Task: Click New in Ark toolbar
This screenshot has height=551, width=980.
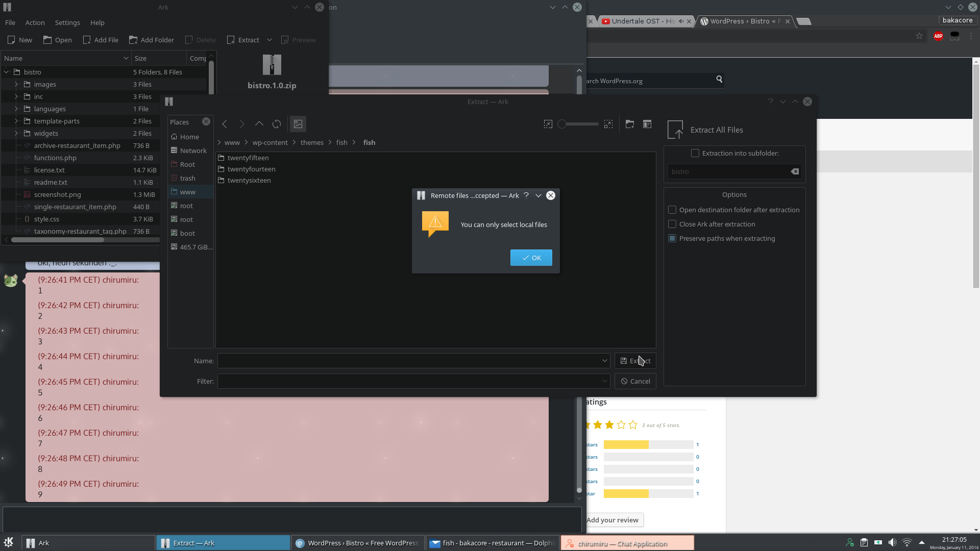Action: click(20, 40)
